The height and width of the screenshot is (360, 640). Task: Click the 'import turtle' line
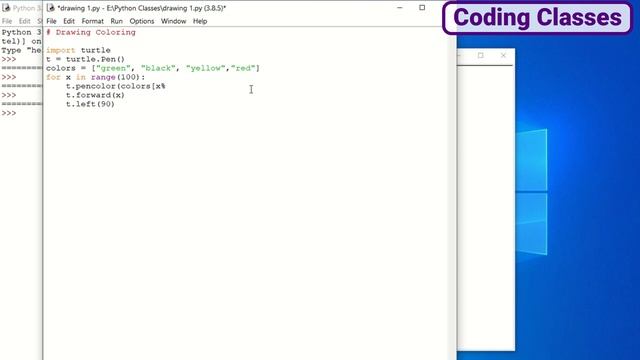[78, 50]
